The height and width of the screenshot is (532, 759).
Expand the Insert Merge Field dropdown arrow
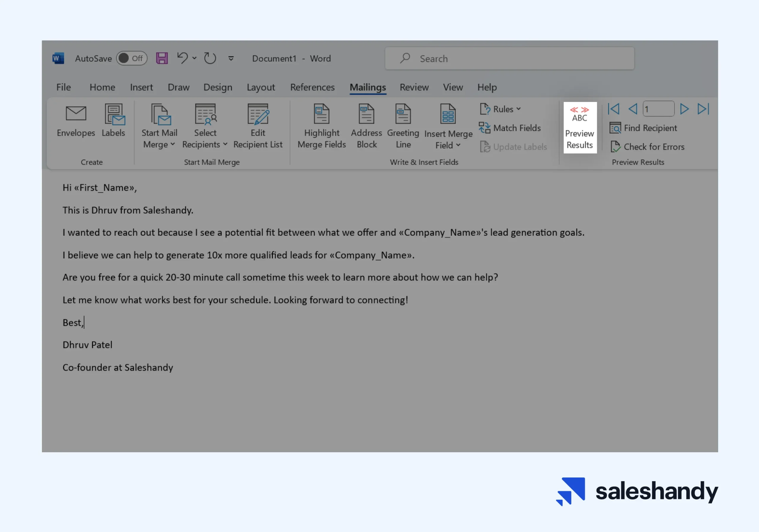click(x=458, y=145)
